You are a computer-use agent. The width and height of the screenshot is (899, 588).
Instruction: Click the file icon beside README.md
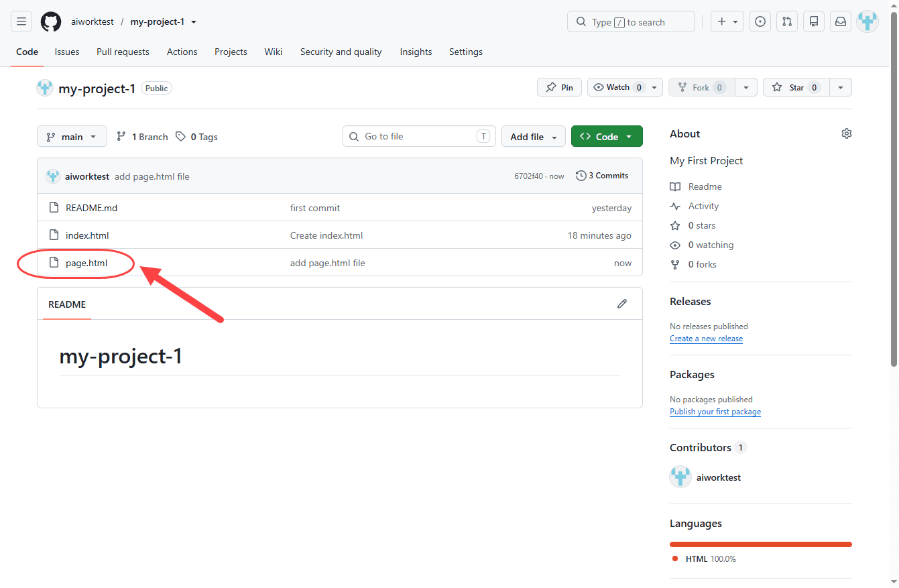[54, 208]
